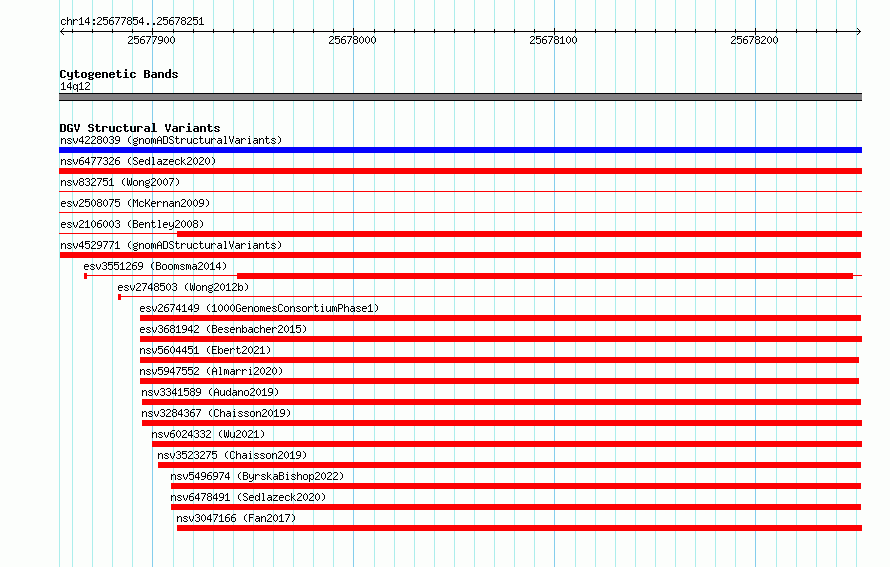Click nsv3341589 (Audano2019) label

coord(210,392)
